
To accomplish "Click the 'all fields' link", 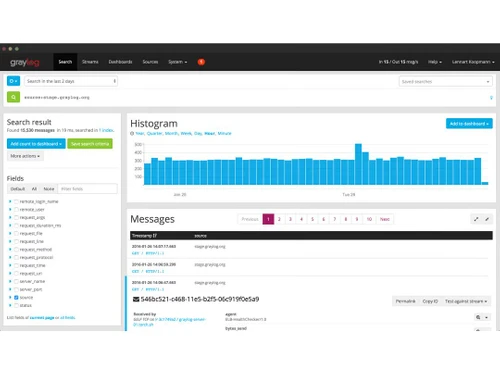I will coord(68,318).
